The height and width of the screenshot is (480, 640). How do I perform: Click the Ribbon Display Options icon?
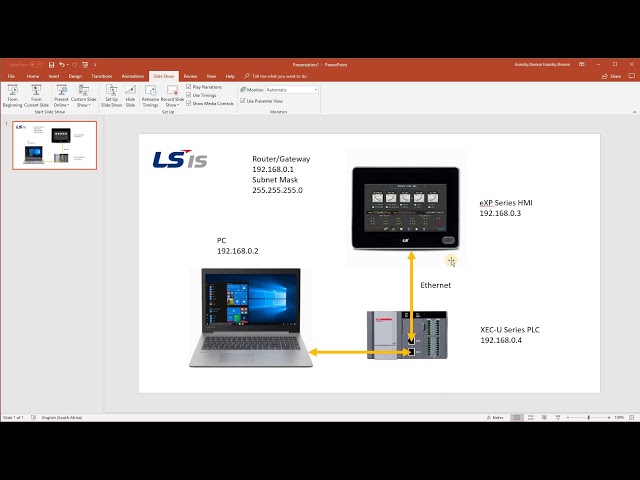click(582, 64)
